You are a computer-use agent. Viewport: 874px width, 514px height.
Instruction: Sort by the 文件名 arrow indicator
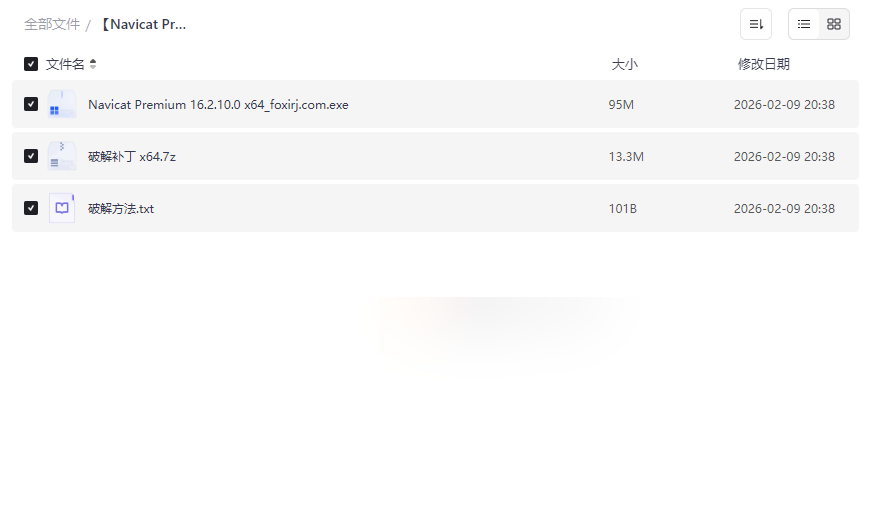93,64
